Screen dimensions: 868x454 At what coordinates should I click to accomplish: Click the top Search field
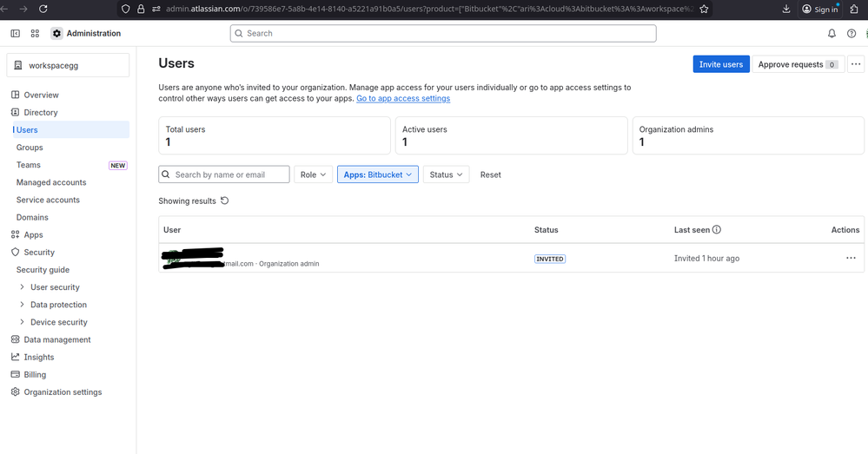[443, 33]
